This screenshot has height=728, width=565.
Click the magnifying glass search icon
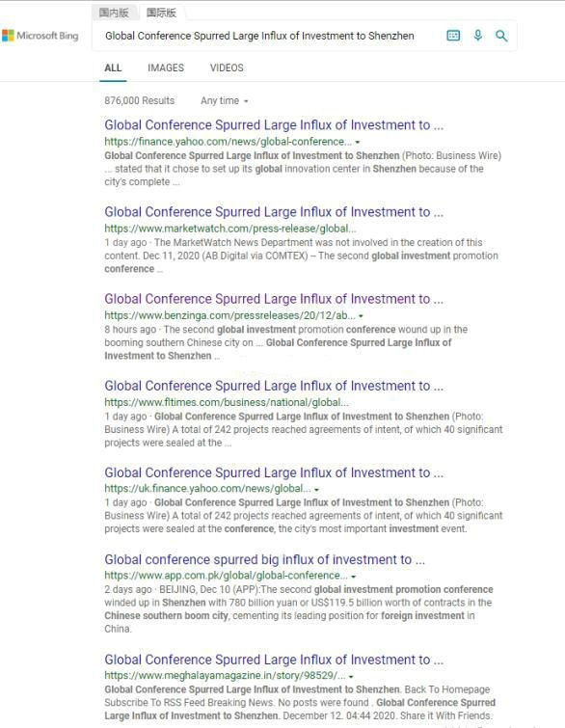click(501, 36)
